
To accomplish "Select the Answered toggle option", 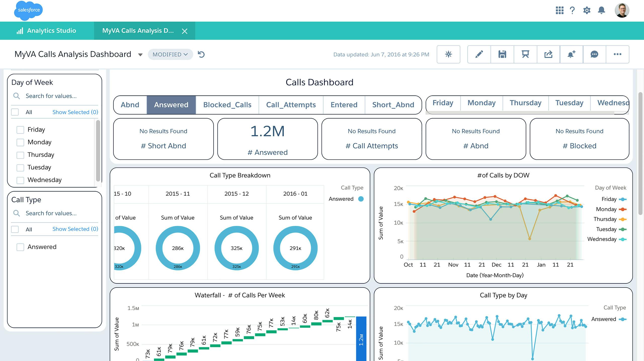I will tap(171, 105).
